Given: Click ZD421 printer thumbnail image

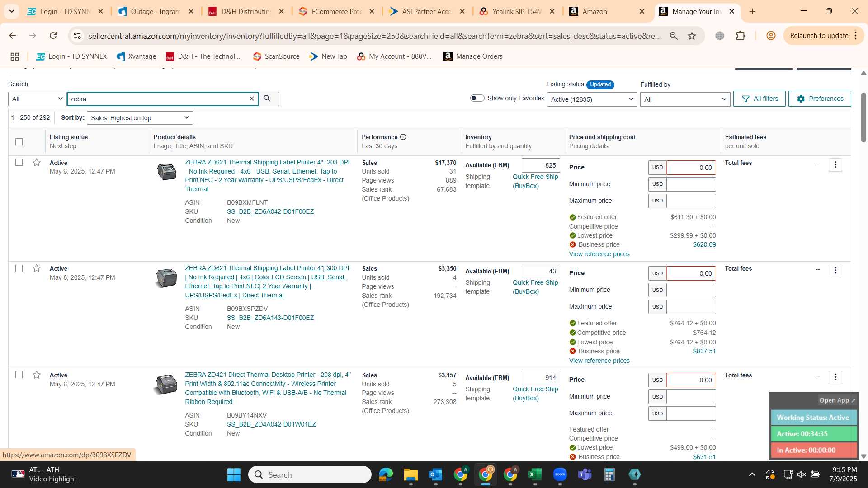Looking at the screenshot, I should coord(165,385).
